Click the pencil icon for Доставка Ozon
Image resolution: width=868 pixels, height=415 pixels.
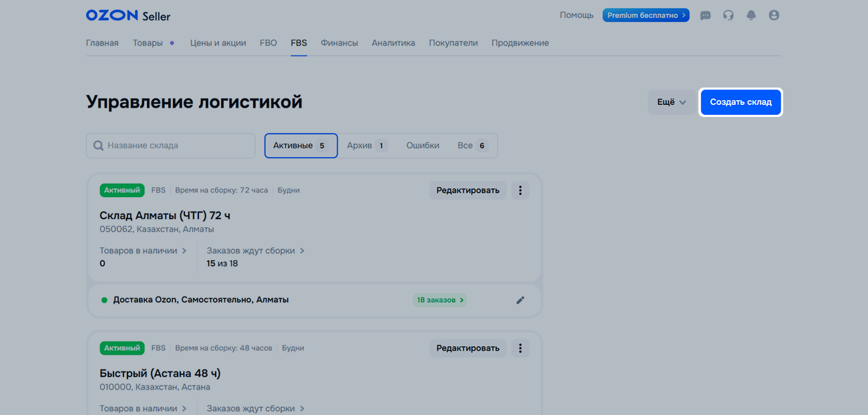click(x=520, y=300)
